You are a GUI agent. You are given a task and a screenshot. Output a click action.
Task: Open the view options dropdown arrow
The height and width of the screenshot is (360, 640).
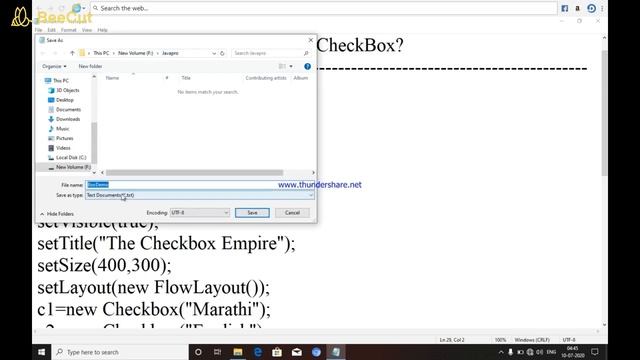tap(291, 66)
